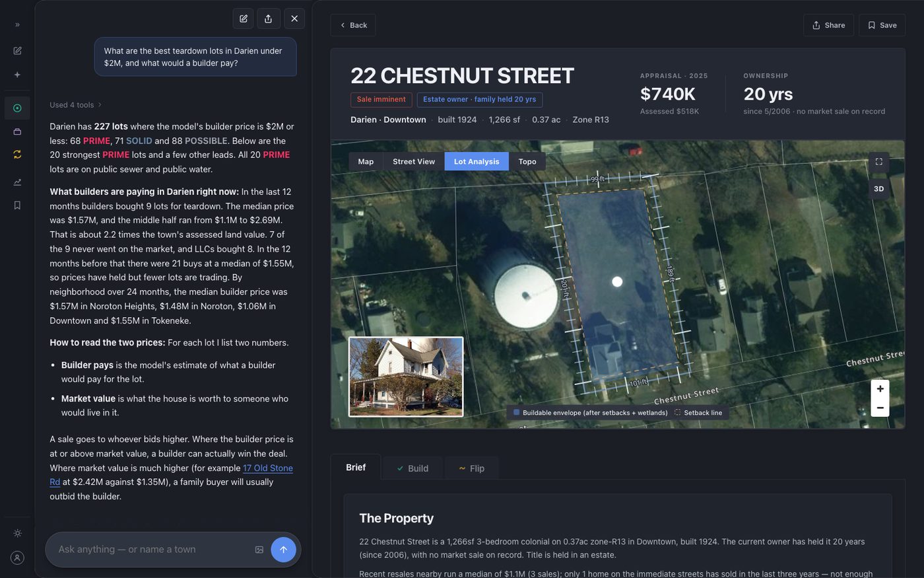The image size is (924, 578).
Task: Select the Lot Analysis tab
Action: (477, 162)
